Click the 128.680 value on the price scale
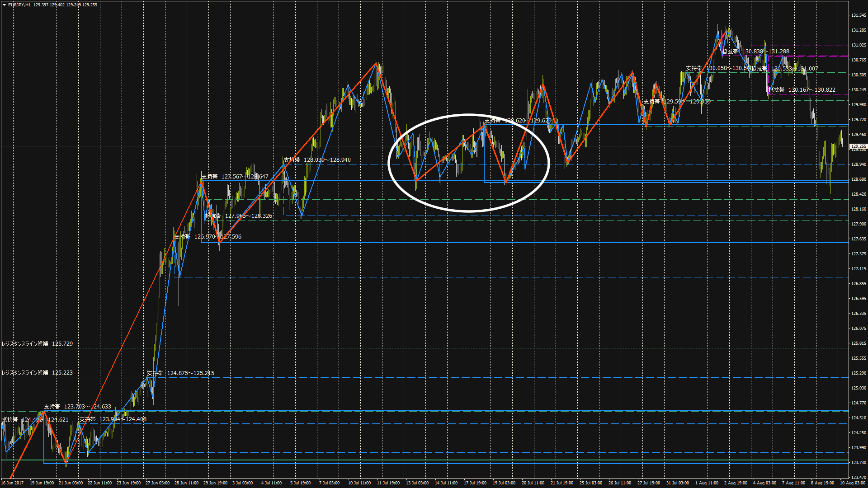Screen dimensions: 868x488 (859, 179)
